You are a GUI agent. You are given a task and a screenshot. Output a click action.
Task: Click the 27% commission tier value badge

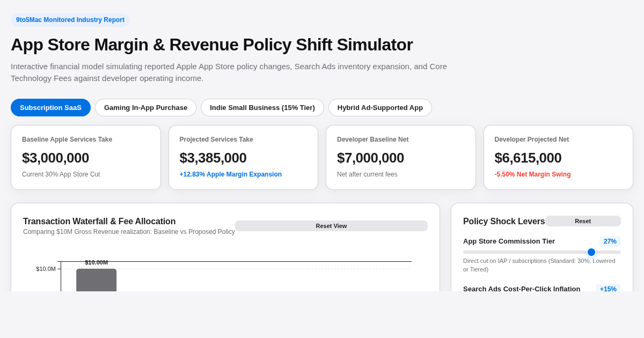coord(610,241)
